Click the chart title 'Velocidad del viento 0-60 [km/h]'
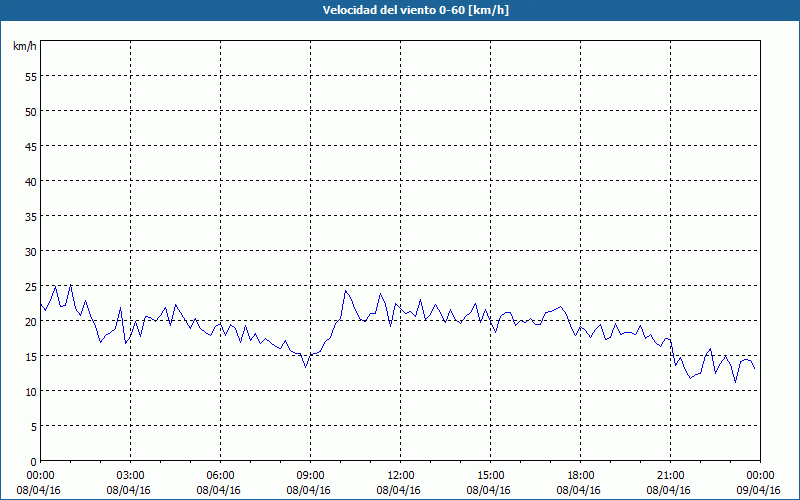 point(415,10)
